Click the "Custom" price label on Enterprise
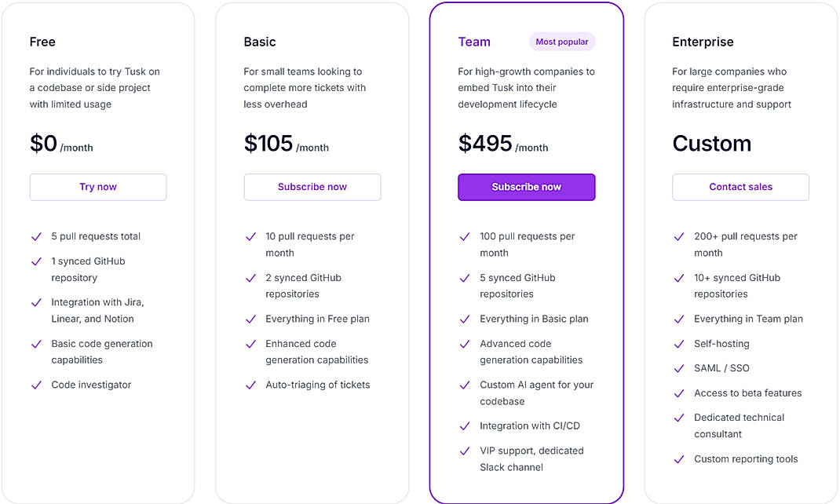Image resolution: width=840 pixels, height=504 pixels. pos(712,144)
